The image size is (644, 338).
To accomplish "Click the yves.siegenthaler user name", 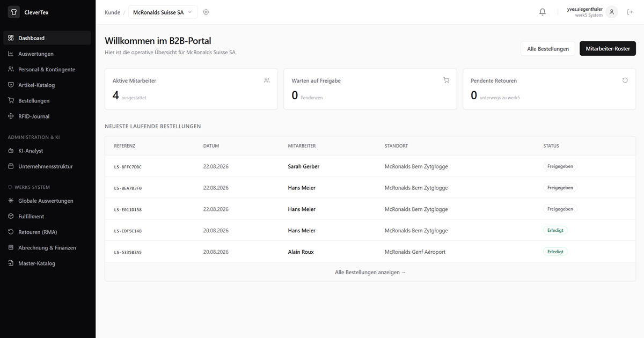I will click(584, 9).
